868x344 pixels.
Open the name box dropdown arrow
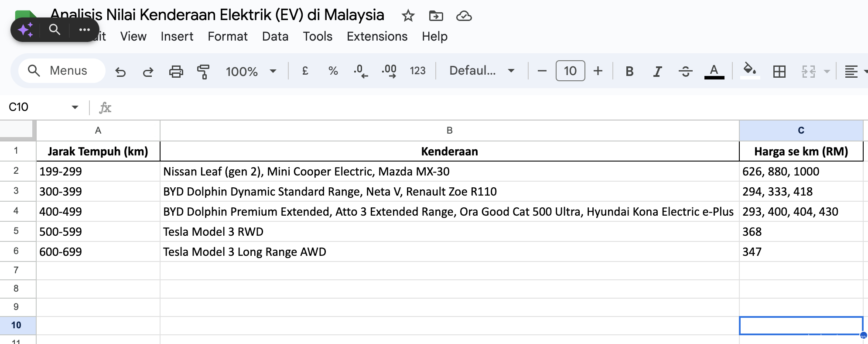(x=75, y=107)
